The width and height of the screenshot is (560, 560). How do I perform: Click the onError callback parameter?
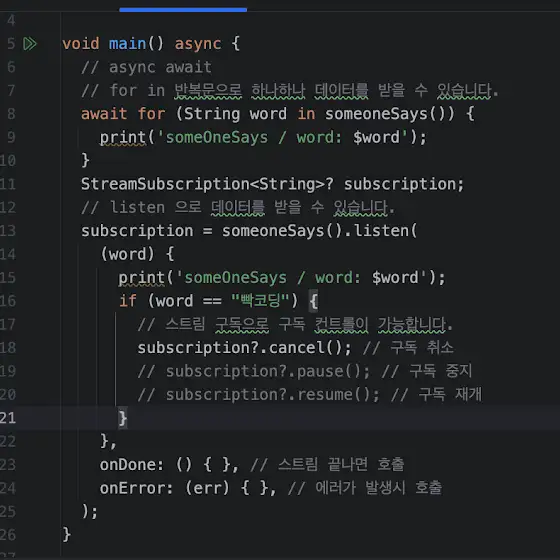136,488
